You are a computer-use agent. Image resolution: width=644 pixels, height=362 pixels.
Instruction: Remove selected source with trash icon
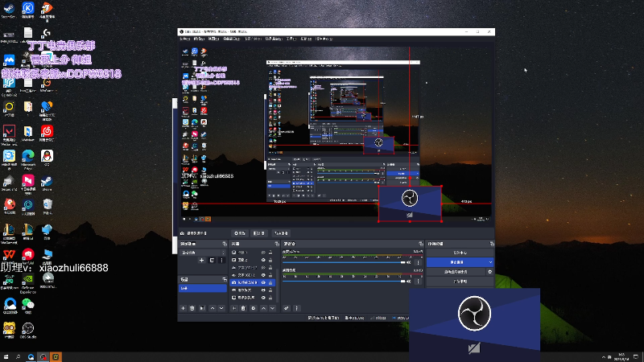point(243,308)
